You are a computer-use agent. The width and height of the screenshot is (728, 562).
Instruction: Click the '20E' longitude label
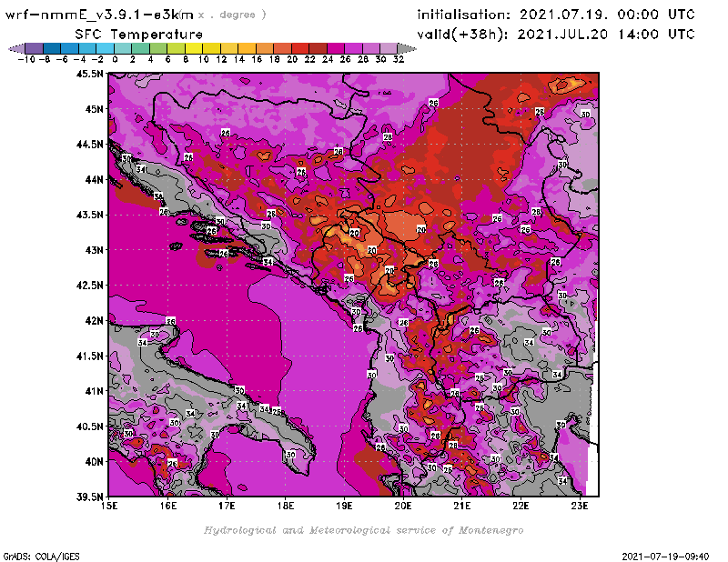403,506
